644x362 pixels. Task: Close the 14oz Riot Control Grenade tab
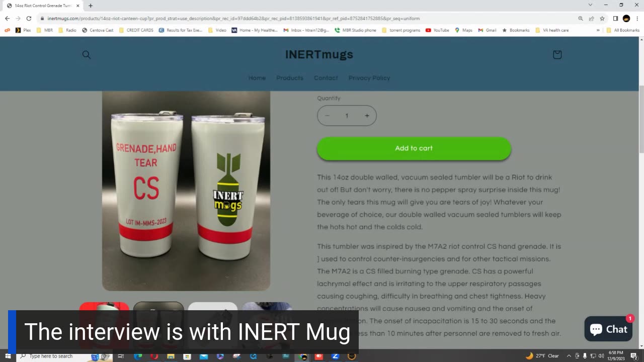click(78, 6)
